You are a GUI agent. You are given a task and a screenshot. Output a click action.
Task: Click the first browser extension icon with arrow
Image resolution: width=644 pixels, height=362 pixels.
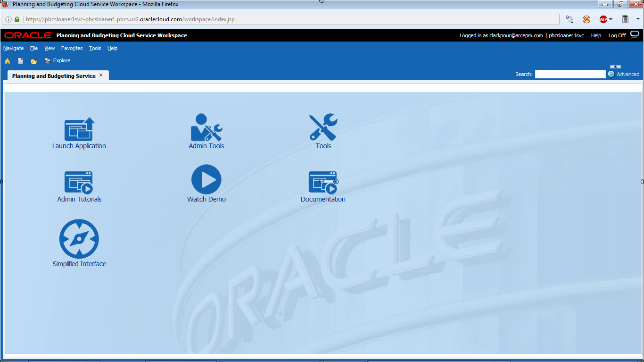tap(570, 19)
